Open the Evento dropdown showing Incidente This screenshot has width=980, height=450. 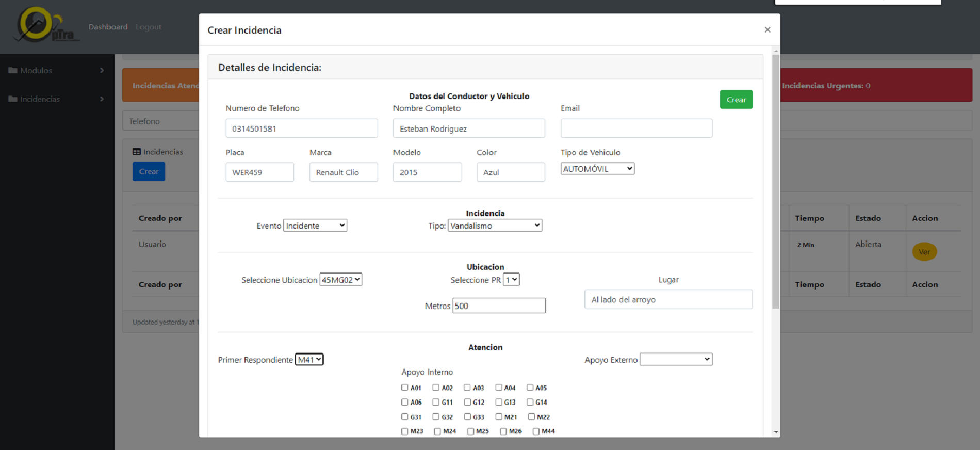pos(315,226)
